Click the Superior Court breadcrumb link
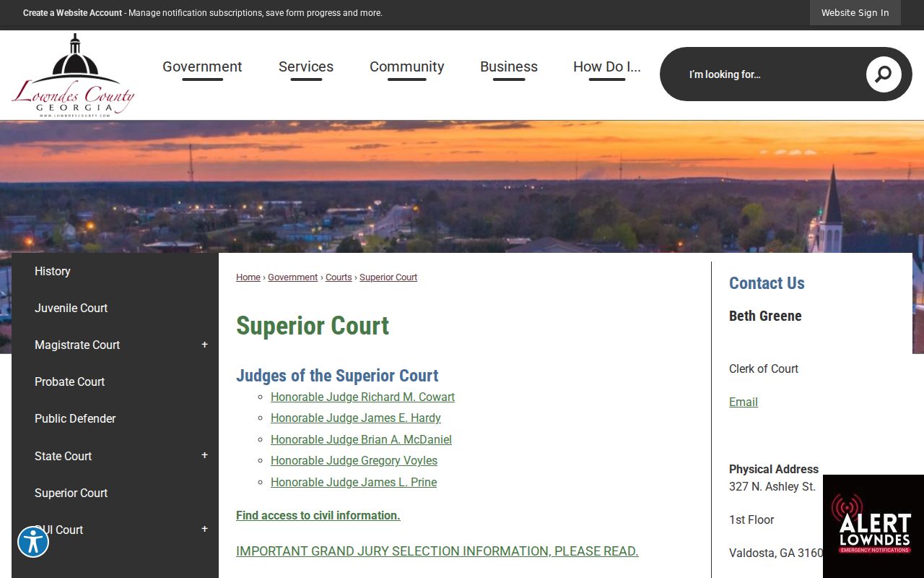 tap(388, 277)
